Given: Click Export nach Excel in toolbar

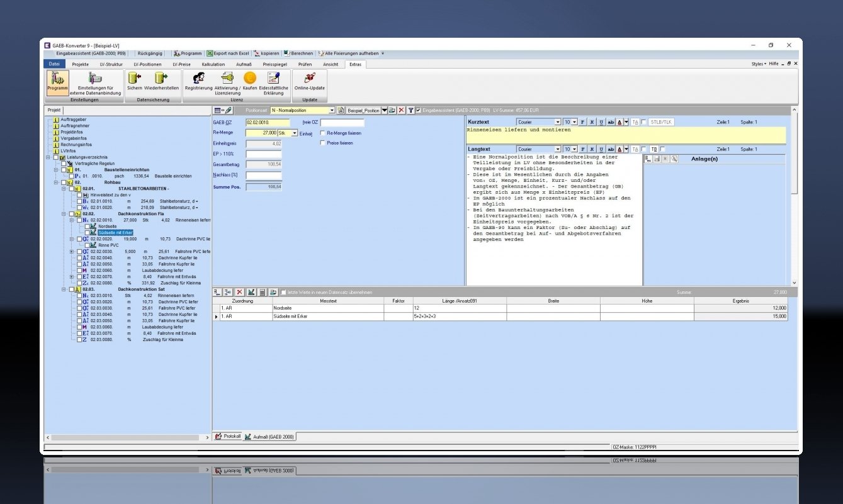Looking at the screenshot, I should pyautogui.click(x=227, y=53).
